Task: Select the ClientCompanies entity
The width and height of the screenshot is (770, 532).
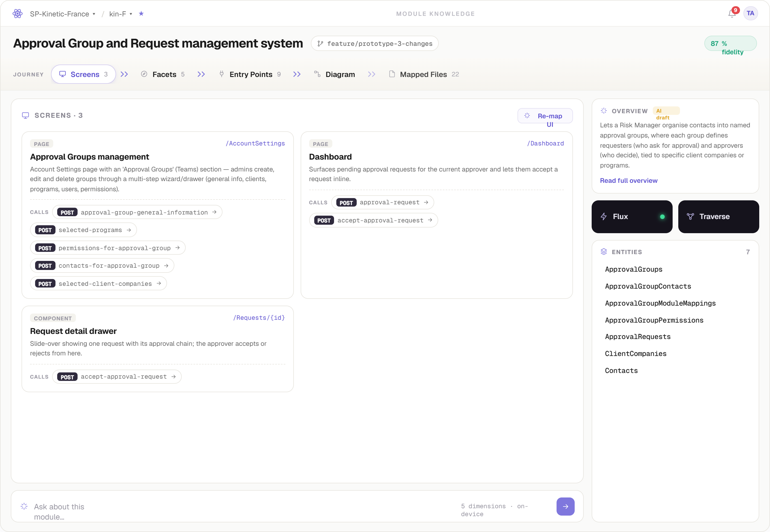Action: pyautogui.click(x=636, y=354)
